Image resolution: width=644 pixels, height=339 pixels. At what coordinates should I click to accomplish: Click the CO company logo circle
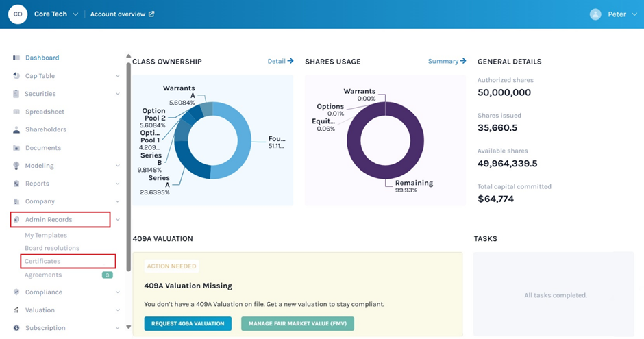click(18, 14)
